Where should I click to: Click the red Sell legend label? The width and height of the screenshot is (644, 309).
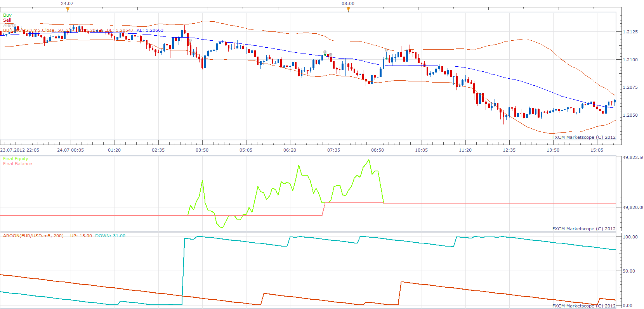pos(7,20)
